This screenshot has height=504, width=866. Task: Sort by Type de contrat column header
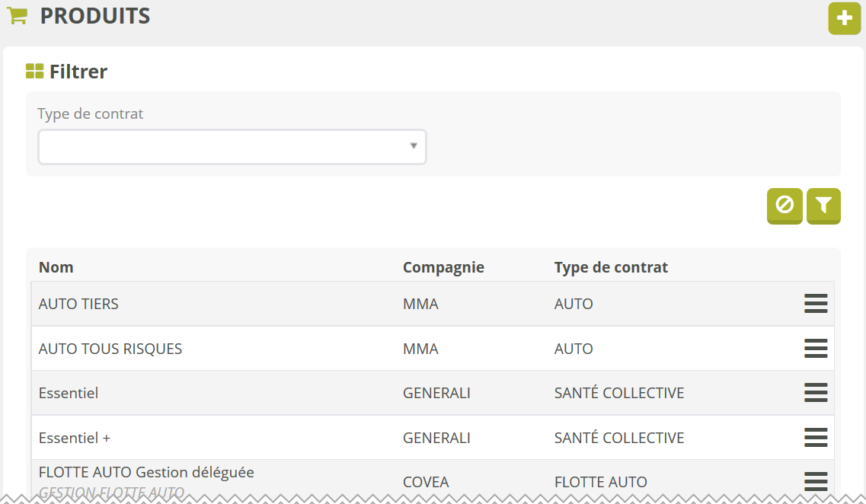coord(611,267)
